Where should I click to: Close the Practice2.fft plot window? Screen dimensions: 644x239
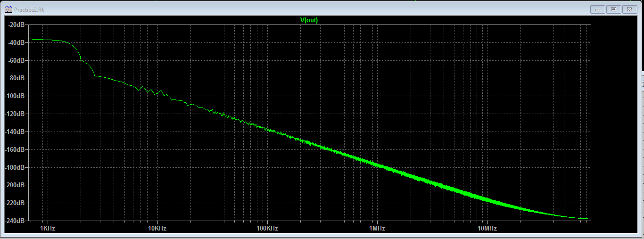pos(629,9)
